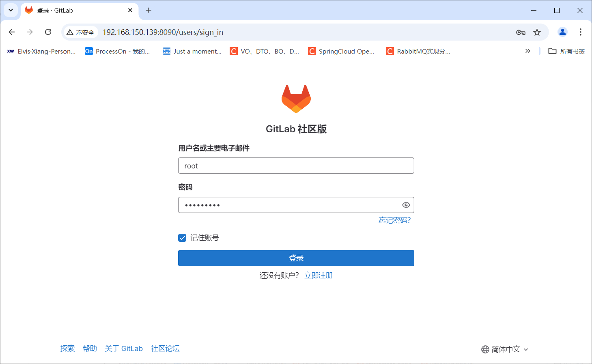The image size is (592, 364).
Task: Open the browser profile avatar
Action: pyautogui.click(x=562, y=32)
